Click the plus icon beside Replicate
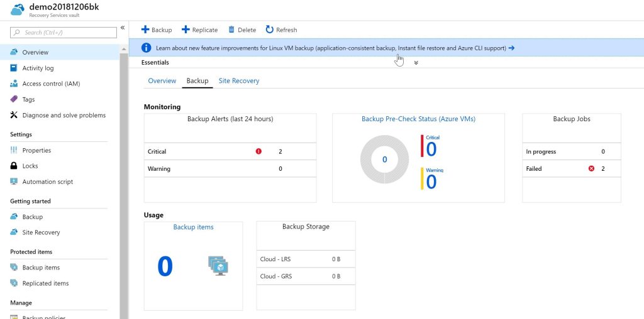644x319 pixels. [x=186, y=30]
